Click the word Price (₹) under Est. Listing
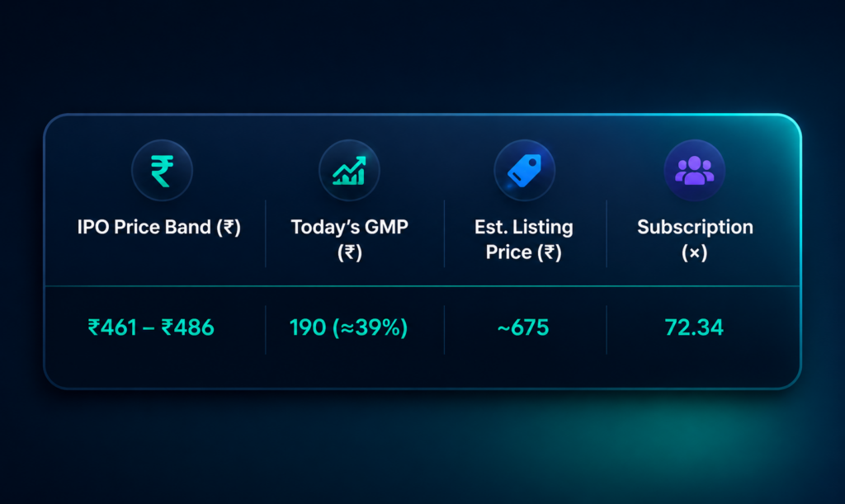The width and height of the screenshot is (845, 504). pyautogui.click(x=524, y=252)
